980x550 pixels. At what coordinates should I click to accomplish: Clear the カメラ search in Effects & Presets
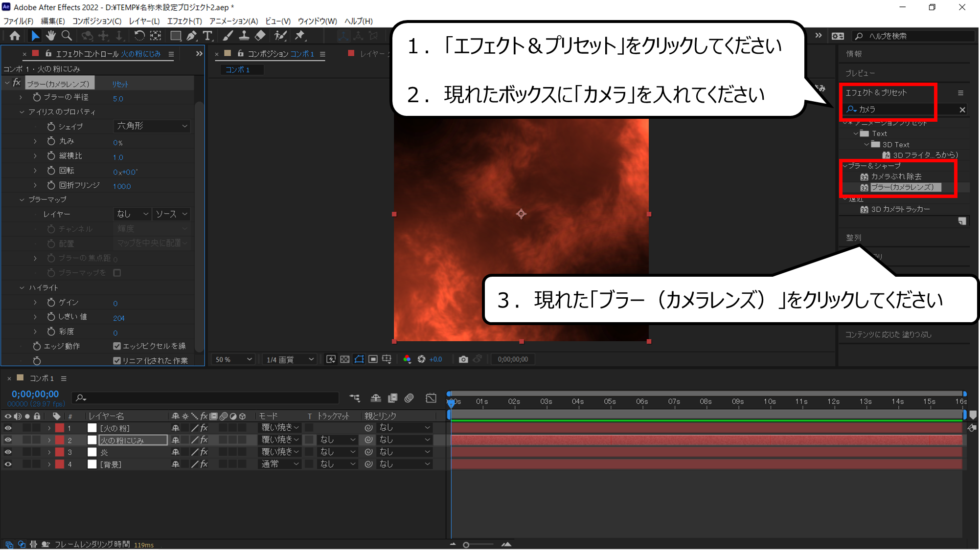coord(962,110)
